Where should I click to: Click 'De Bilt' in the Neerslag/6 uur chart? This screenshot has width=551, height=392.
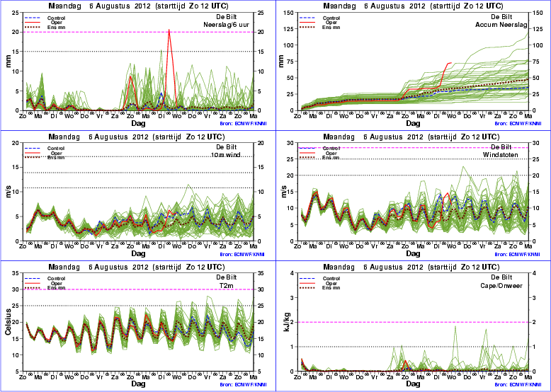click(227, 17)
